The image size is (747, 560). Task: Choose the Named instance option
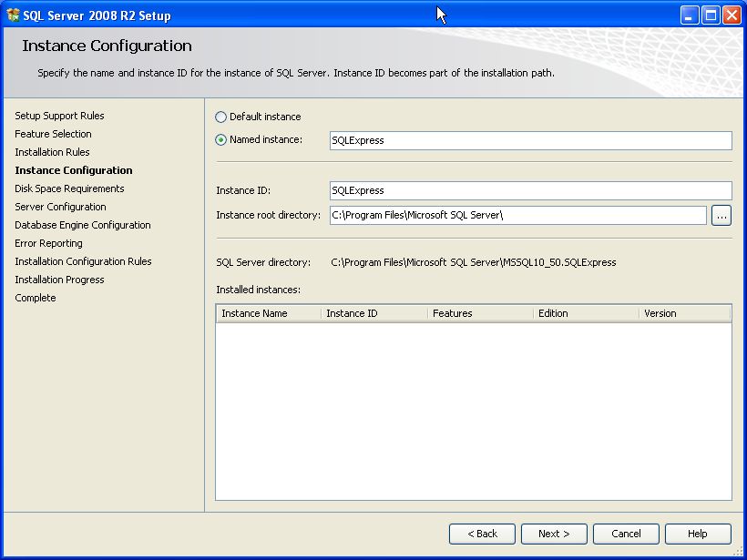pyautogui.click(x=221, y=140)
